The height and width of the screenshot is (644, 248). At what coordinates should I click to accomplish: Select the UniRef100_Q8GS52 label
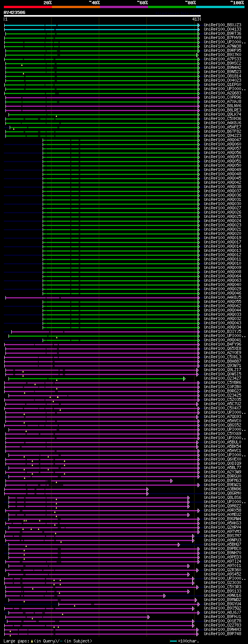[222, 425]
